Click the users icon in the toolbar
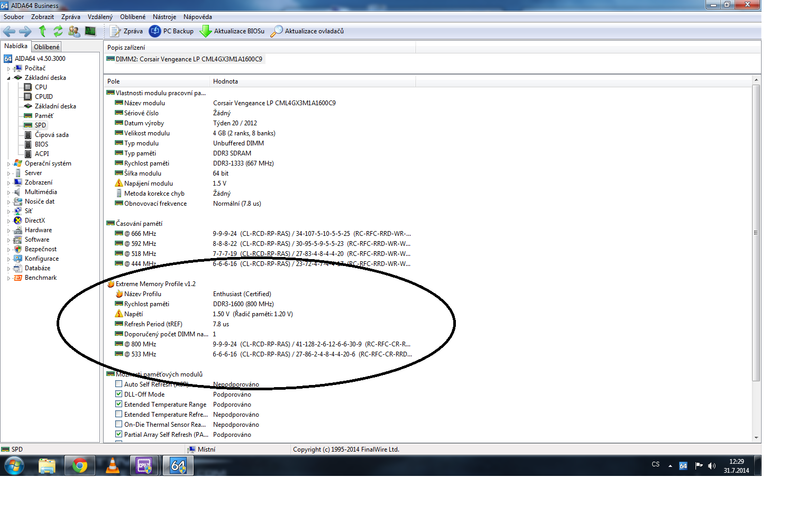This screenshot has height=532, width=806. (74, 31)
